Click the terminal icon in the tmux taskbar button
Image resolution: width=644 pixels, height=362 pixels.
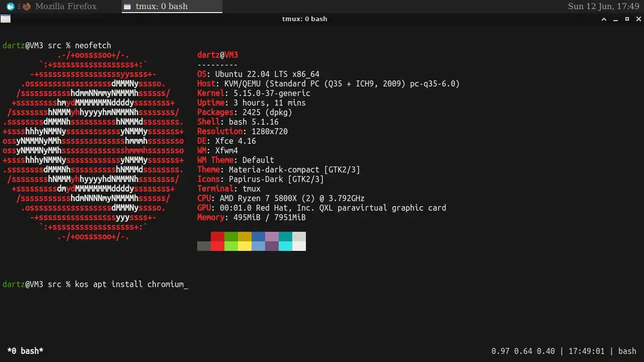click(127, 7)
